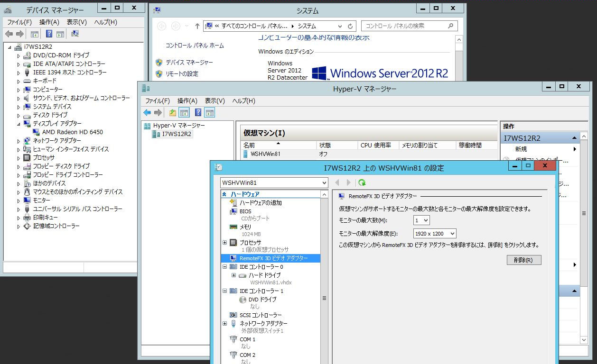Open 表示(V) menu in Hyper-V Manager
This screenshot has height=364, width=597.
(x=215, y=101)
